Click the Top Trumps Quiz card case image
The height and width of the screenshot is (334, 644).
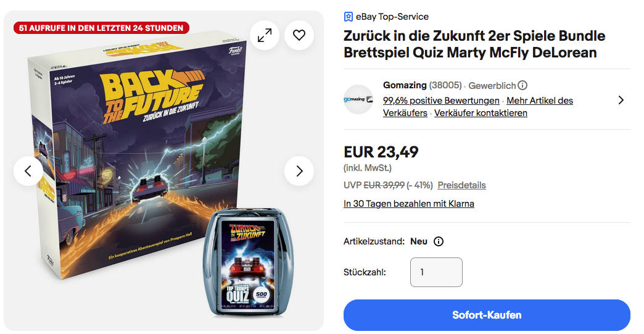click(249, 263)
